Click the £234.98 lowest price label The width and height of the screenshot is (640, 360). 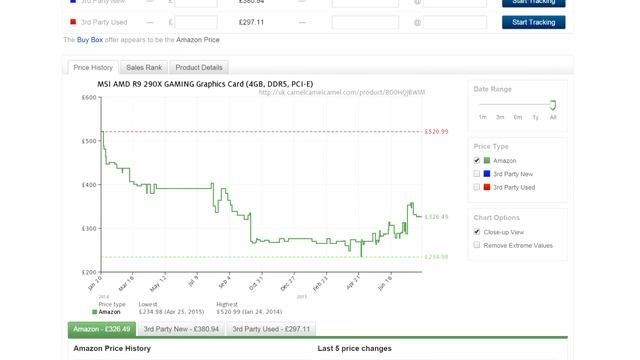coord(436,257)
